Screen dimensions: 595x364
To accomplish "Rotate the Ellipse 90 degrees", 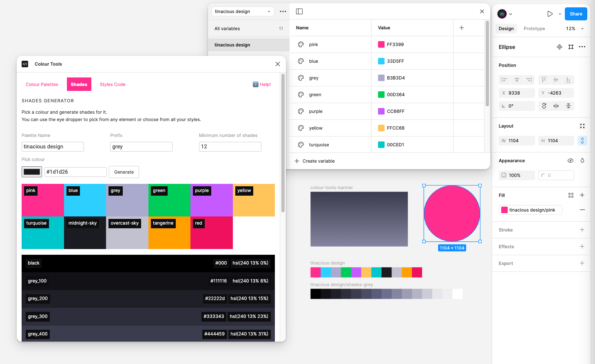I will pos(544,106).
